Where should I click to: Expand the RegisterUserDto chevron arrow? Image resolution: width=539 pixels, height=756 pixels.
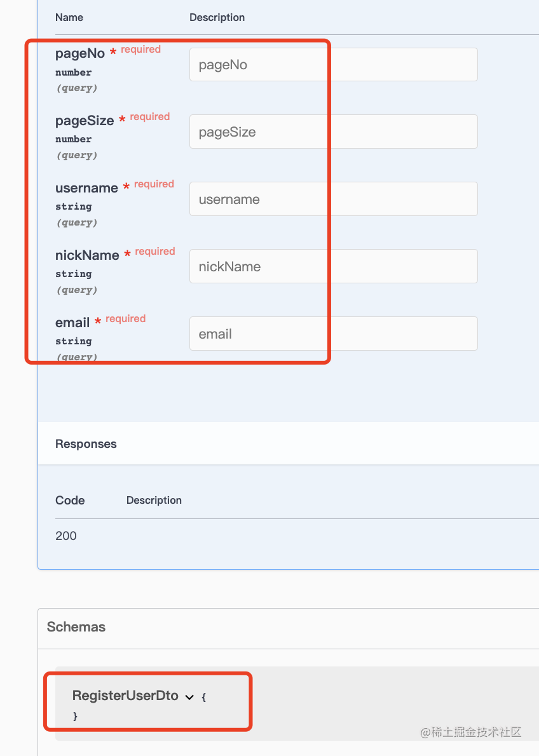coord(189,697)
